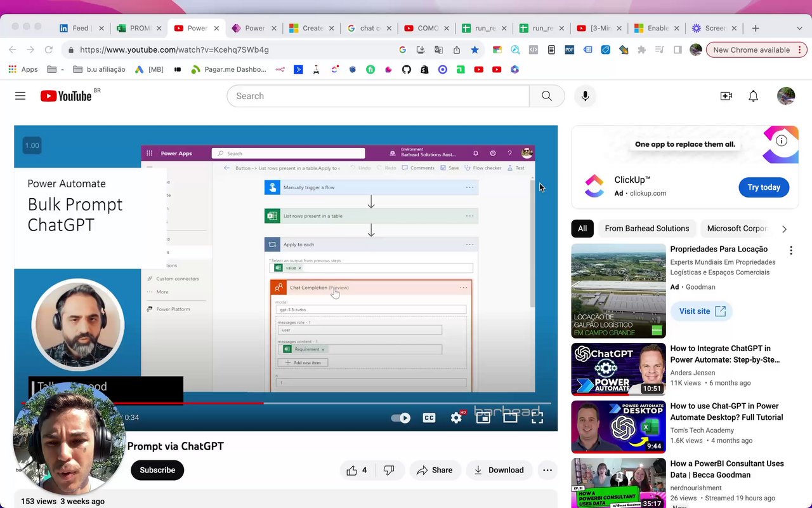Open the GitHub bookmark icon
The image size is (812, 508).
(x=407, y=69)
